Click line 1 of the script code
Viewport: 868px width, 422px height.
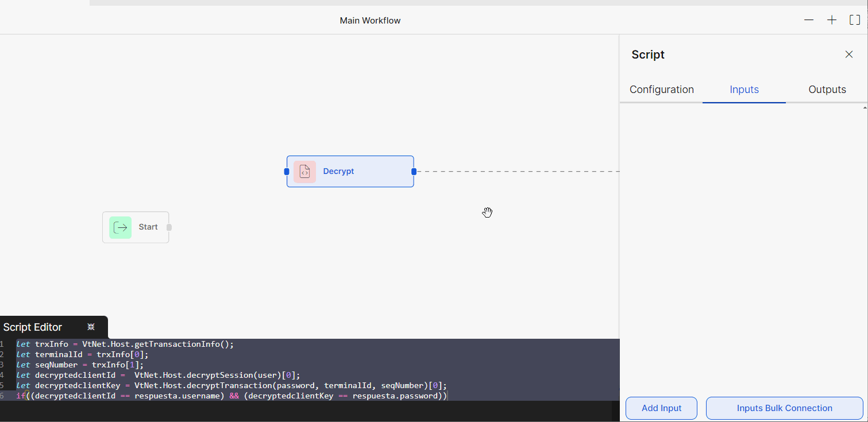[126, 344]
